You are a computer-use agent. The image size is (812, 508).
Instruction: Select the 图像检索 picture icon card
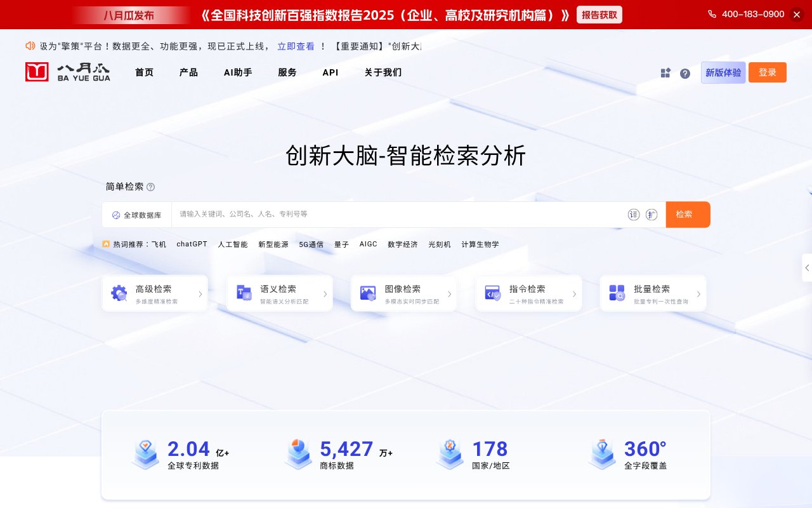pyautogui.click(x=368, y=293)
